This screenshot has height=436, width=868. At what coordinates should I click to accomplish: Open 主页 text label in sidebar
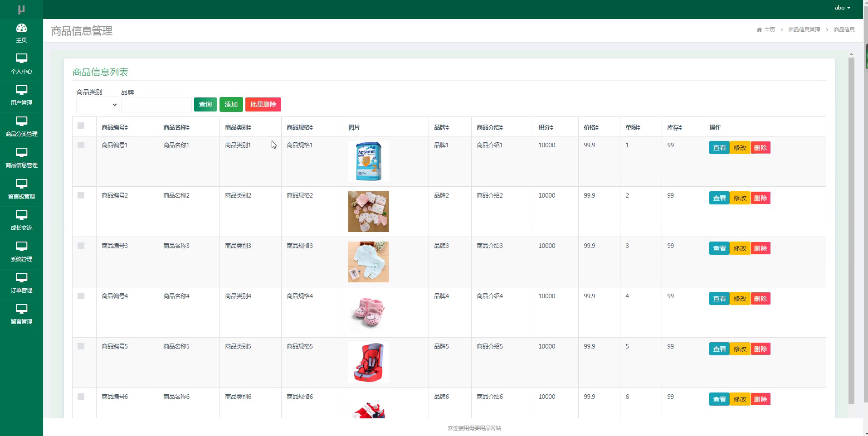(21, 40)
